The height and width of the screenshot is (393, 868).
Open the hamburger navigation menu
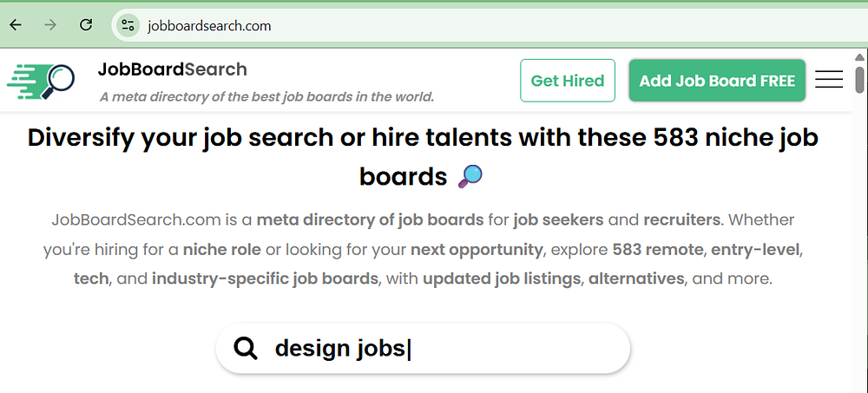829,81
